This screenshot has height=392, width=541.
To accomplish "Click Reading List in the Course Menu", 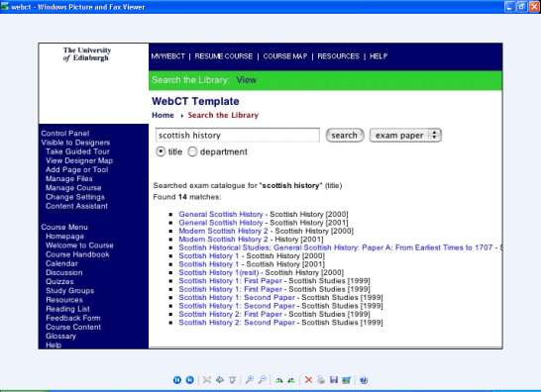I will tap(67, 309).
